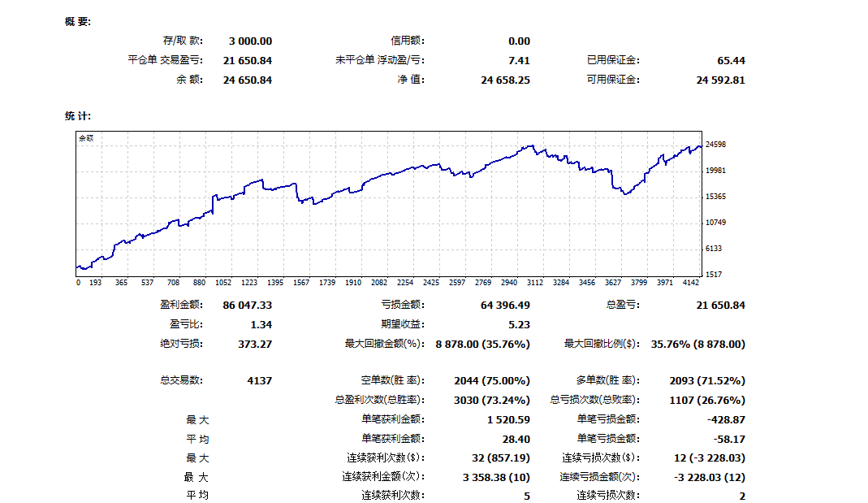Select the 盈亏比 value 1.34
This screenshot has height=503, width=868.
click(x=261, y=324)
